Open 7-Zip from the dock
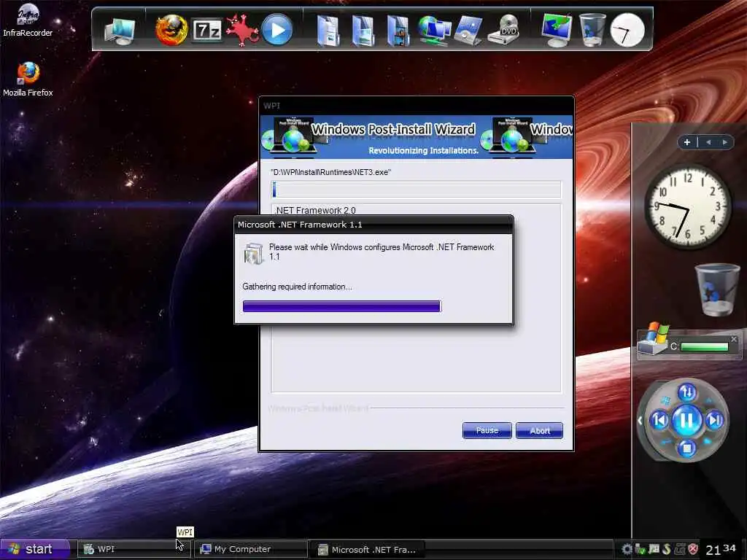 [x=206, y=31]
